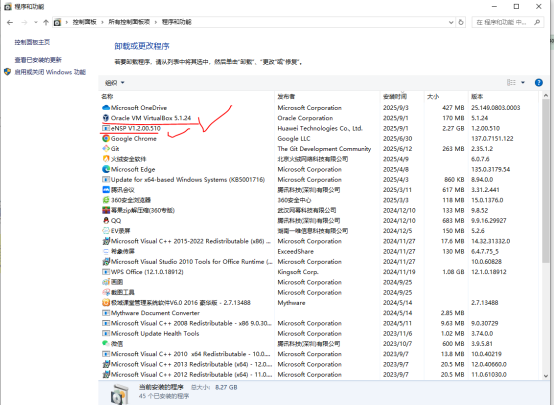This screenshot has width=554, height=406.
Task: Select the Git entry
Action: click(x=319, y=148)
